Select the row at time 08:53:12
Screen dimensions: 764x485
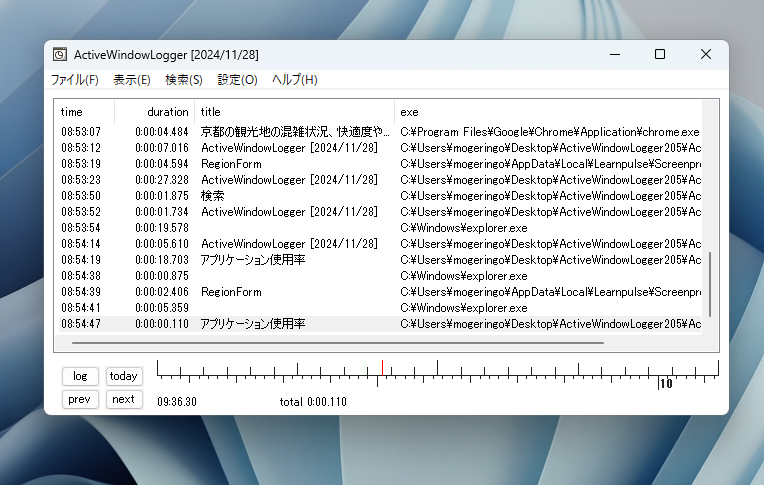(x=380, y=148)
